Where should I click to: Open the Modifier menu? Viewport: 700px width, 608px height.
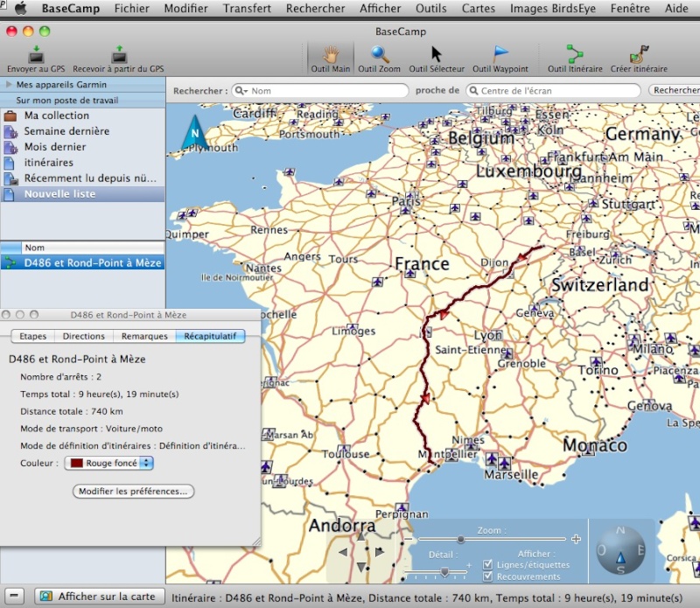tap(185, 8)
